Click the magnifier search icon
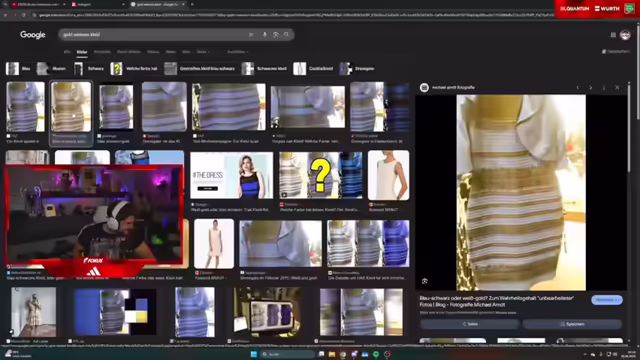The height and width of the screenshot is (360, 640). (x=287, y=35)
